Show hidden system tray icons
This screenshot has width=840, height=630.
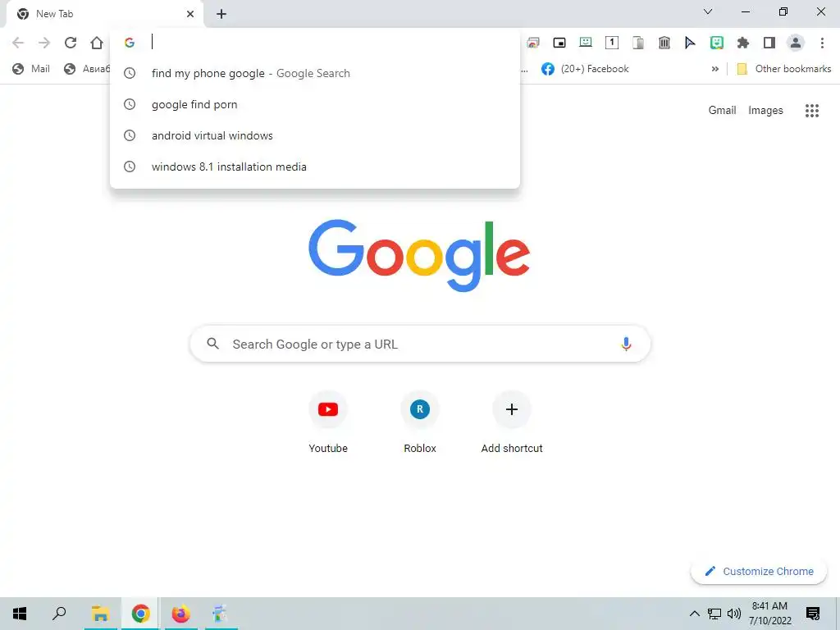click(694, 614)
